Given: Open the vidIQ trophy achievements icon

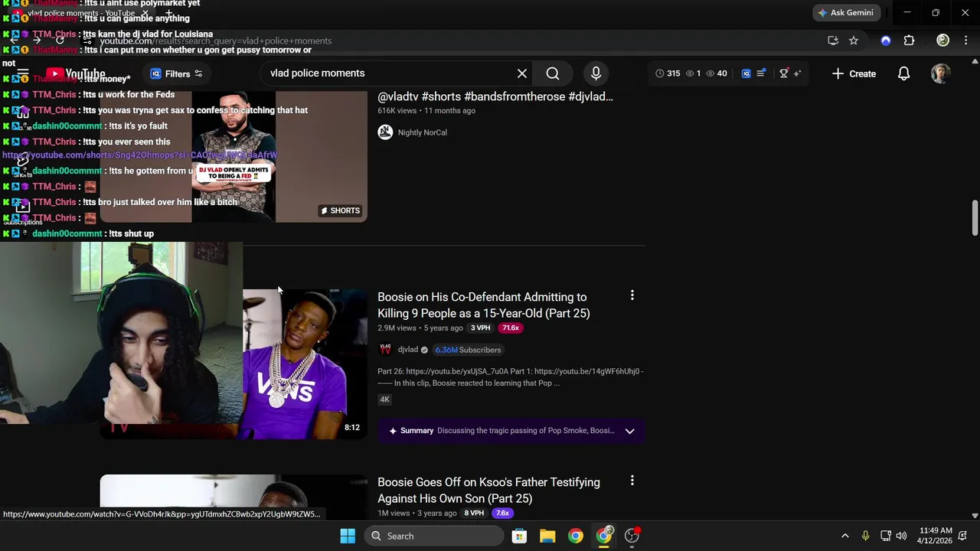Looking at the screenshot, I should (x=783, y=73).
